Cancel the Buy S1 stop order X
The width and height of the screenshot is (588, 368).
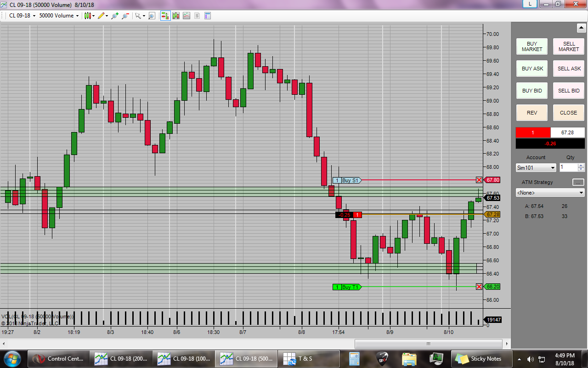point(479,180)
